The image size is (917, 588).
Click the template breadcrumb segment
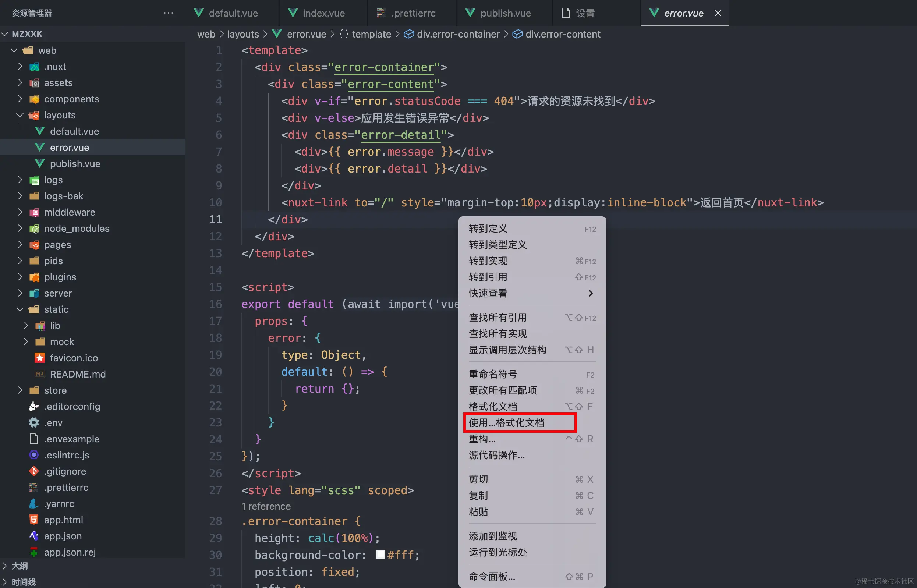[x=365, y=34]
